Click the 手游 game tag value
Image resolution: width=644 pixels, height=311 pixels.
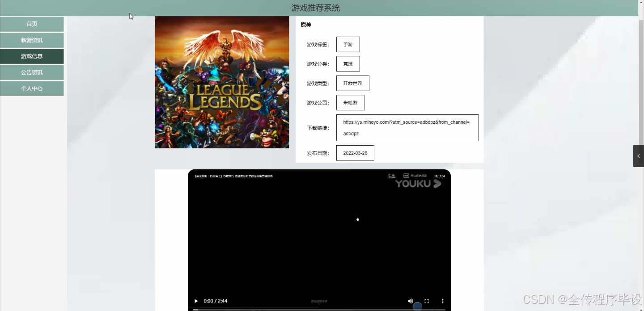348,44
